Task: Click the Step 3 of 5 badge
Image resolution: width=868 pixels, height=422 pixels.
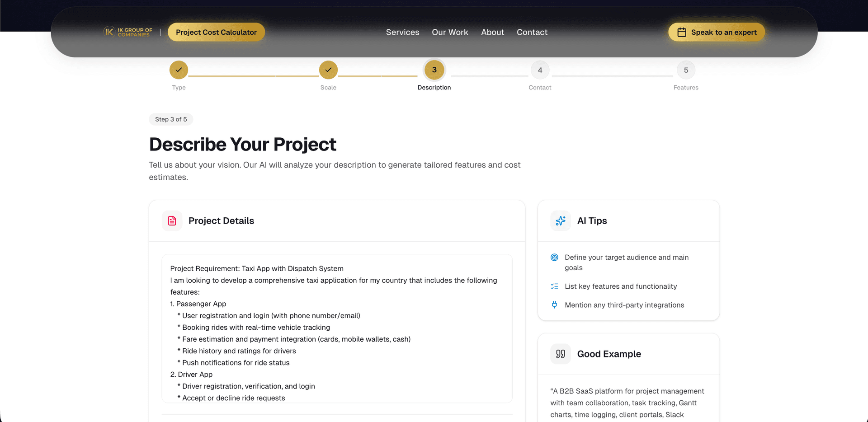Action: (171, 119)
